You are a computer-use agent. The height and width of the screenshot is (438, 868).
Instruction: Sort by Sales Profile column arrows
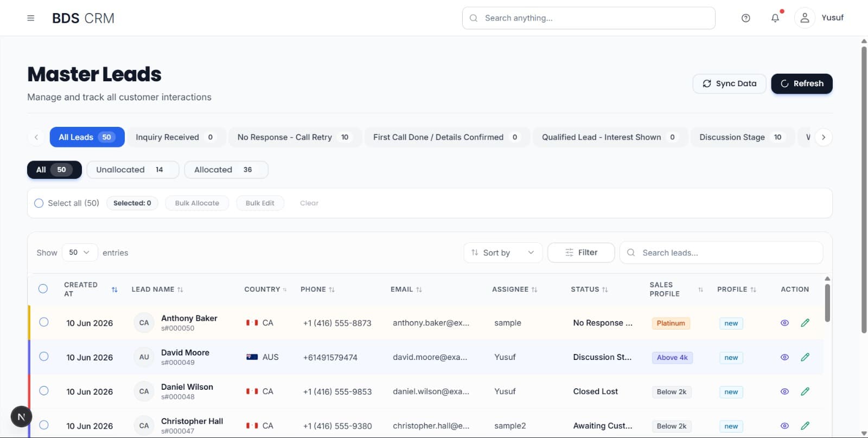pyautogui.click(x=700, y=289)
